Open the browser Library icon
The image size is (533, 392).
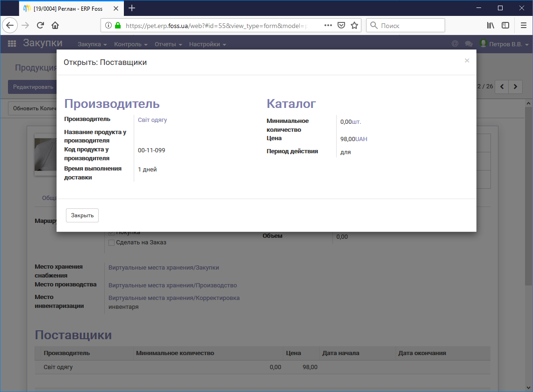(490, 25)
